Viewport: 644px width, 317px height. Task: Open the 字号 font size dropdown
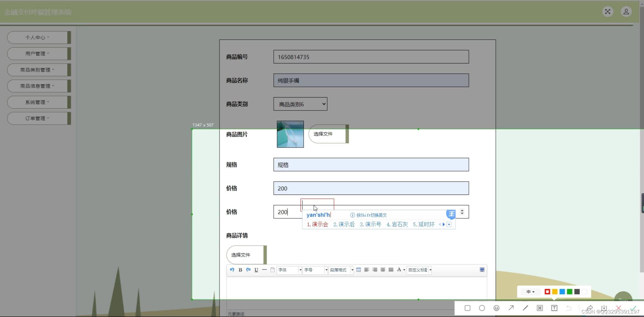(x=315, y=270)
